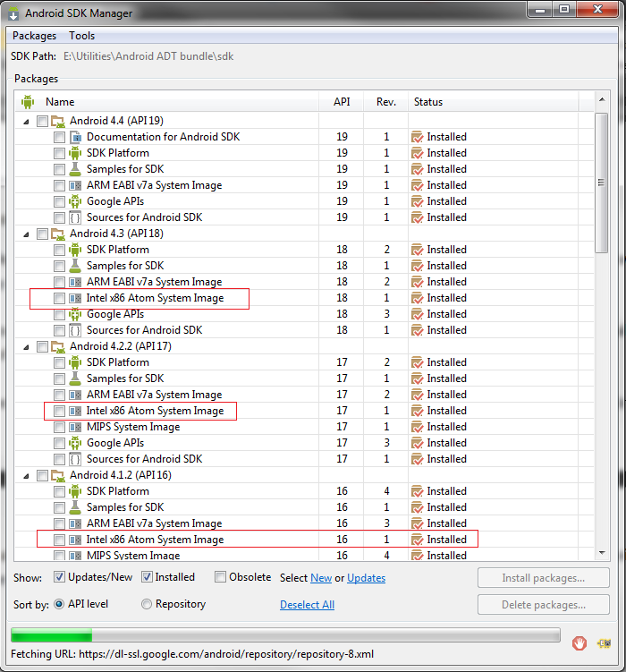The width and height of the screenshot is (626, 672).
Task: Toggle the Updates/New checkbox
Action: pos(60,577)
